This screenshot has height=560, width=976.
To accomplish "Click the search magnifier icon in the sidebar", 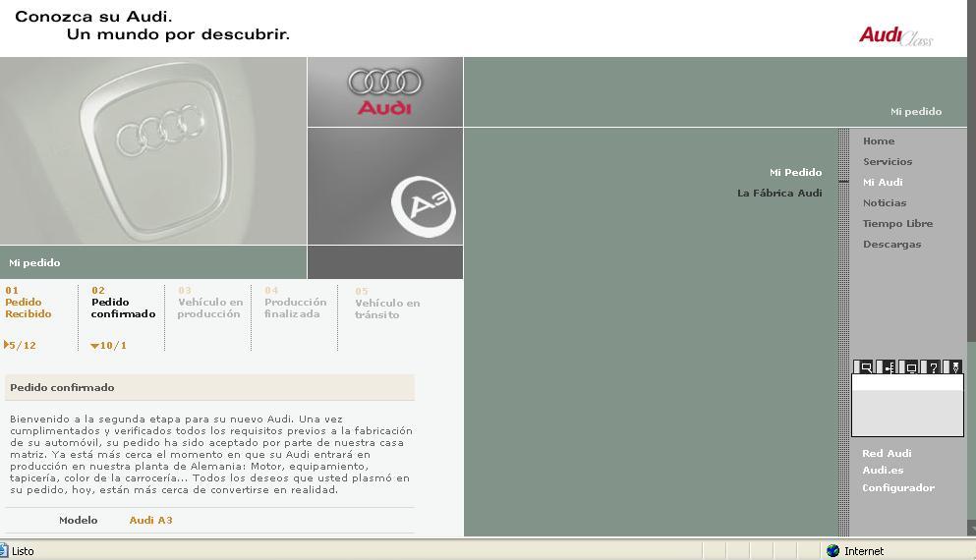I will 864,367.
